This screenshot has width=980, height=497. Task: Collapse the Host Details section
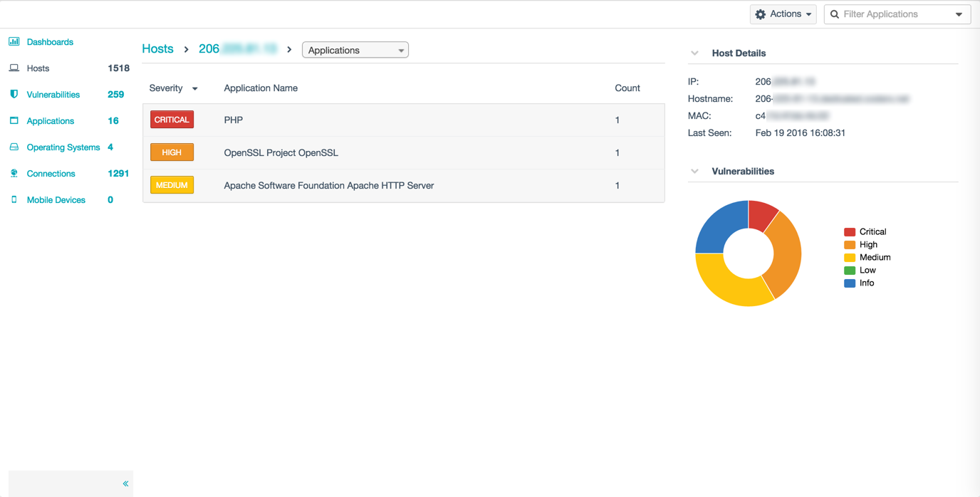pos(694,53)
